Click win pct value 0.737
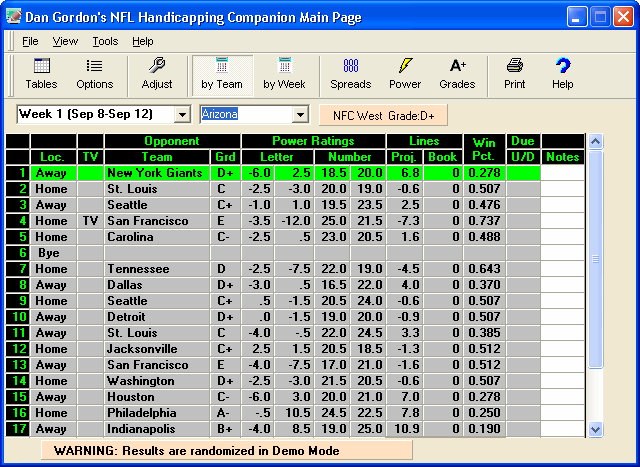This screenshot has height=467, width=640. pyautogui.click(x=484, y=221)
